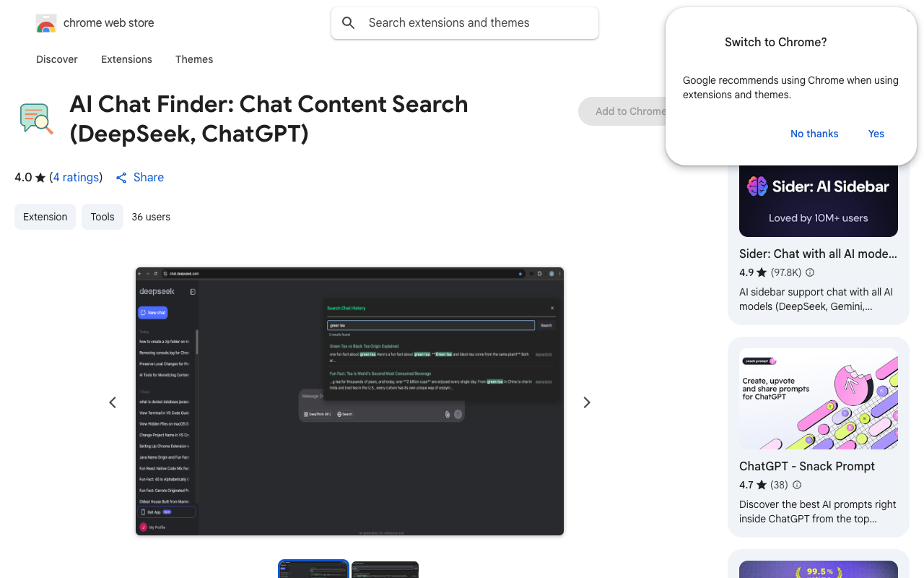The image size is (924, 578).
Task: Open the 4 ratings link
Action: pos(76,177)
